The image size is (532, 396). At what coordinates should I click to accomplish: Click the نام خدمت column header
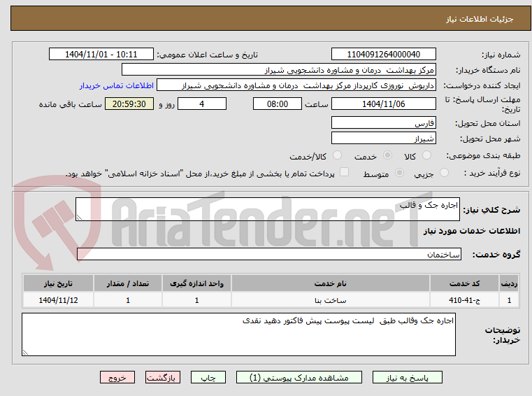(x=331, y=283)
